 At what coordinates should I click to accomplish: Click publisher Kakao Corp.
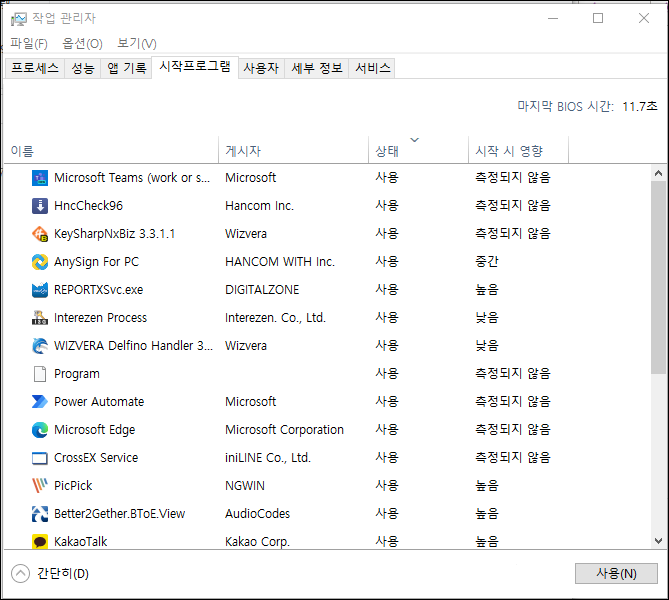tap(257, 542)
